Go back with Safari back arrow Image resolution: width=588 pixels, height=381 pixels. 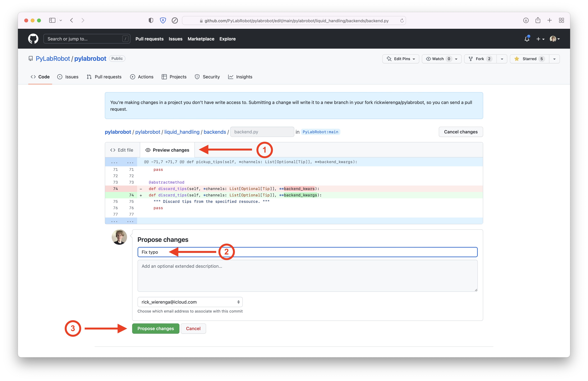[72, 20]
